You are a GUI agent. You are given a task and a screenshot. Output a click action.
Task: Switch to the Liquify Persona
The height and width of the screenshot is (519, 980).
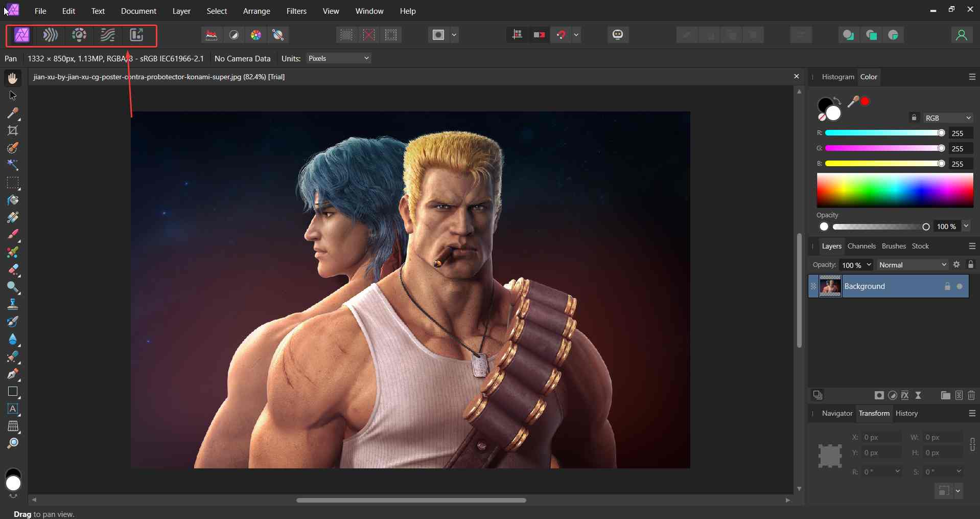click(x=51, y=35)
